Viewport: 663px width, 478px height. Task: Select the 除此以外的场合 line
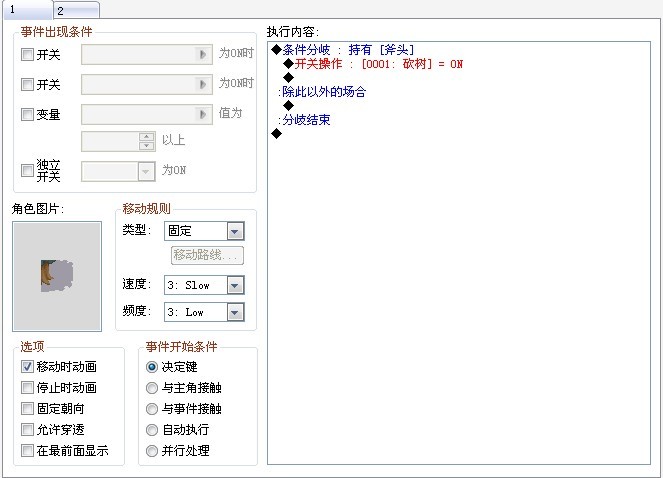(x=322, y=92)
